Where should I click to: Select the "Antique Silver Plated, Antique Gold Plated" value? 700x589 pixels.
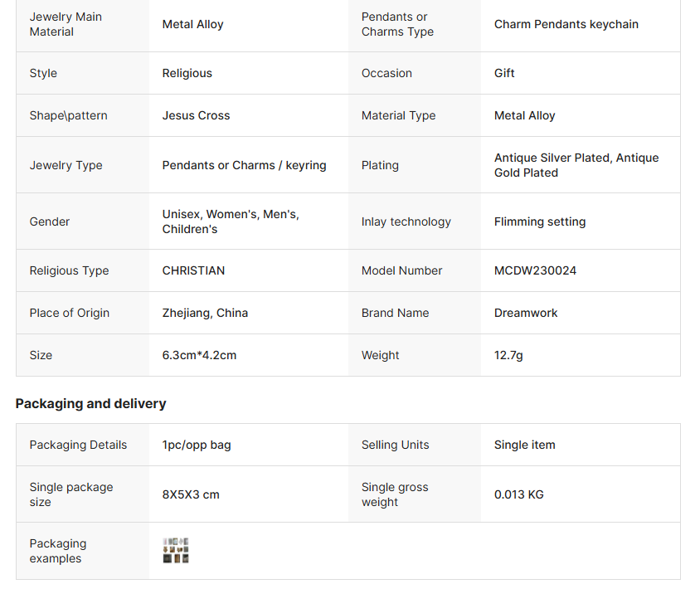tap(576, 165)
